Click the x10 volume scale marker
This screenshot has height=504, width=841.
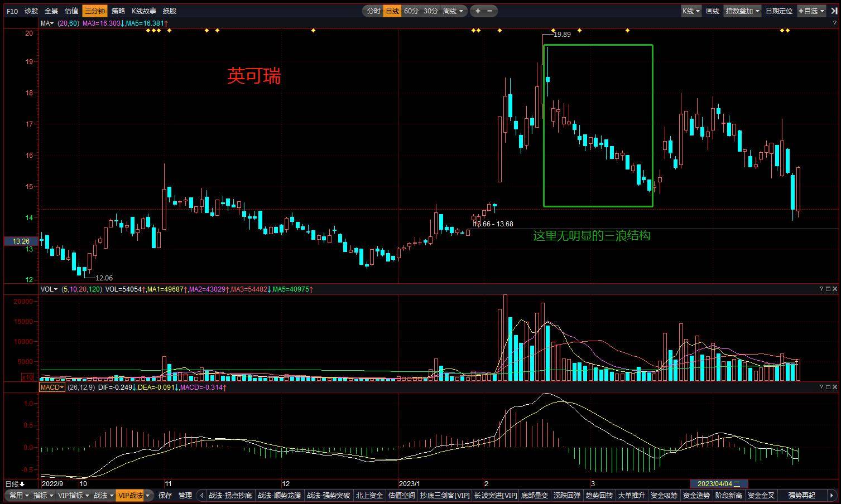27,377
